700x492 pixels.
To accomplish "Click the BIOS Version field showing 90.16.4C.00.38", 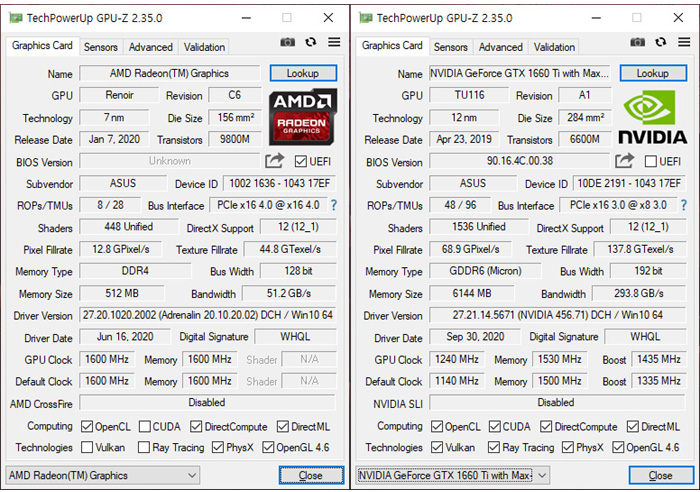I will (x=520, y=161).
